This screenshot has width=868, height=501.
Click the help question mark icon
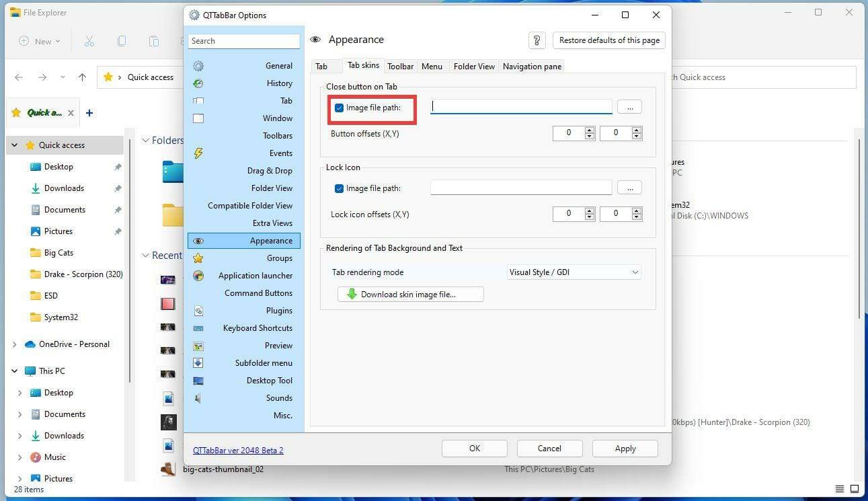click(537, 40)
